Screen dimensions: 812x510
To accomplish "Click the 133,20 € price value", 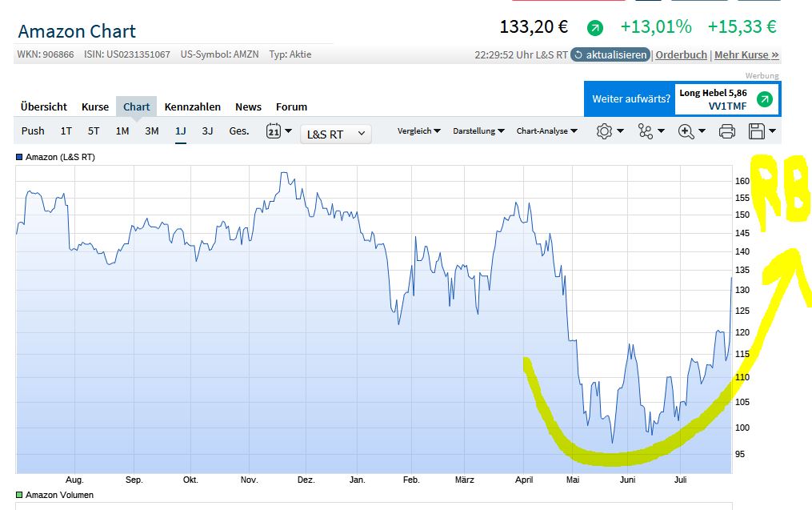I will (534, 26).
